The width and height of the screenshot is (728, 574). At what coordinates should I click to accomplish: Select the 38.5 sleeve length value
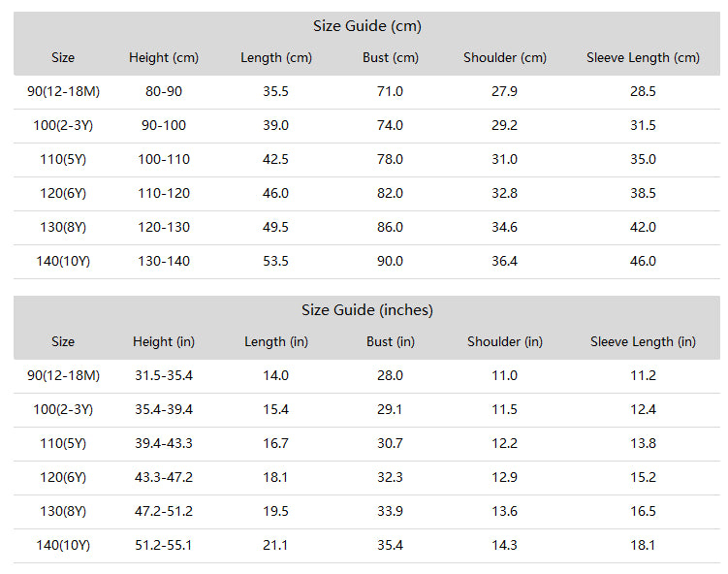pos(643,193)
